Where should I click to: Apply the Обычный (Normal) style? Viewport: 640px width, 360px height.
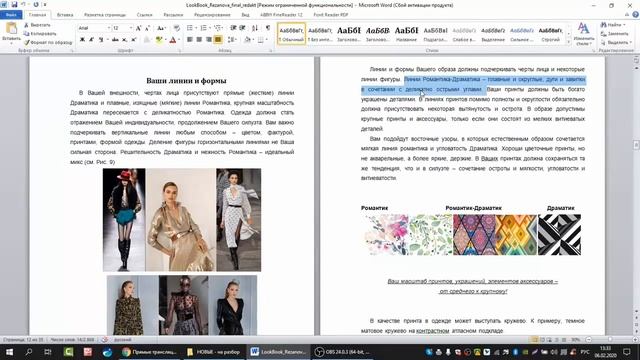click(x=291, y=33)
